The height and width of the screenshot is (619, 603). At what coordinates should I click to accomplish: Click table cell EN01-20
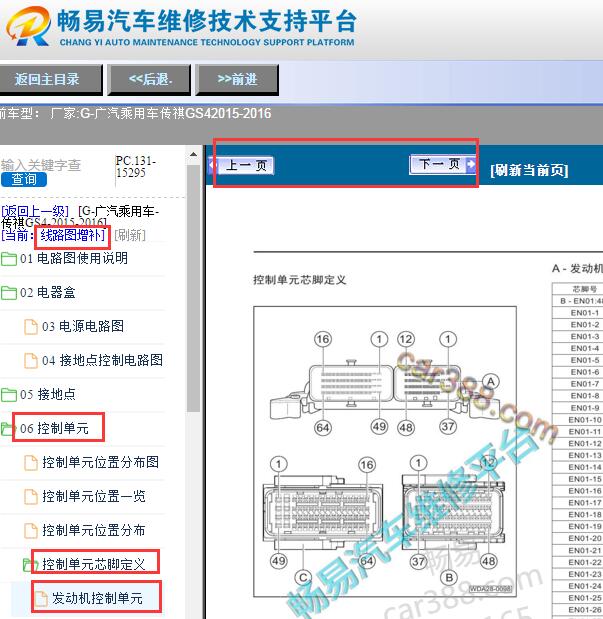click(584, 538)
